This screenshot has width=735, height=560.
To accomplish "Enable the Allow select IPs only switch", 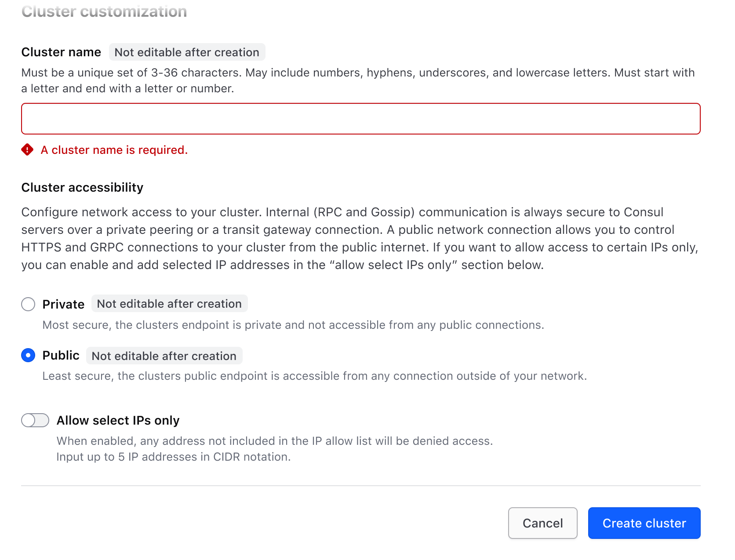I will [x=35, y=420].
